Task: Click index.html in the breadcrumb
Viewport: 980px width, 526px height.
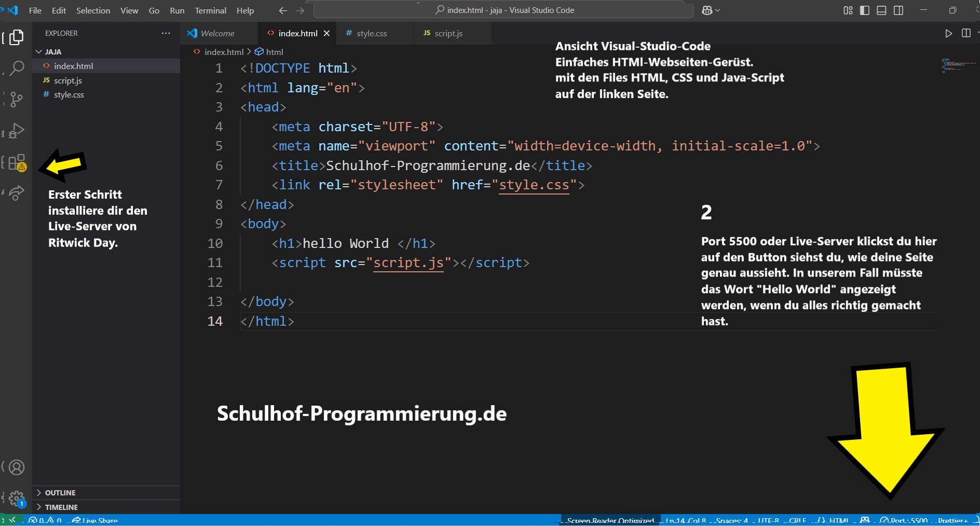Action: (x=224, y=52)
